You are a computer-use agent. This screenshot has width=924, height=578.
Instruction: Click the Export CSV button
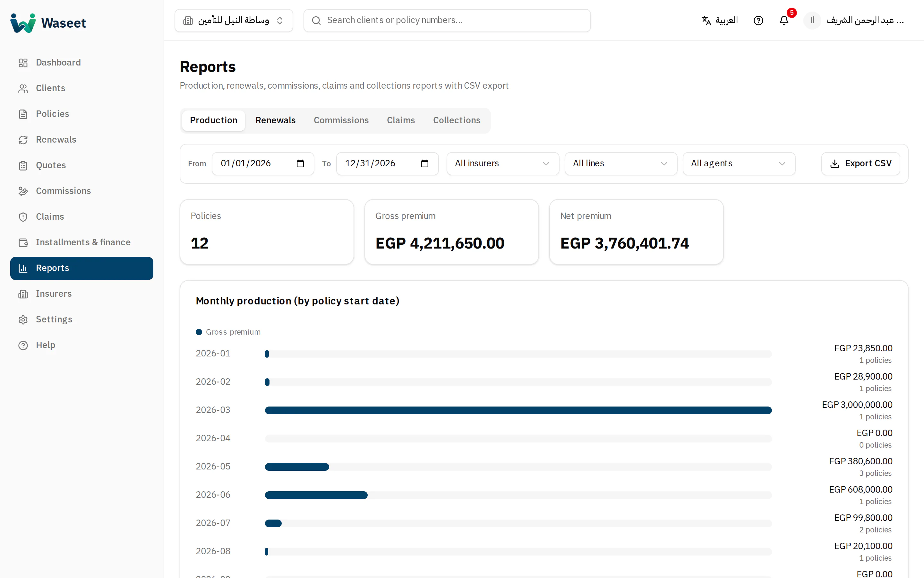860,164
